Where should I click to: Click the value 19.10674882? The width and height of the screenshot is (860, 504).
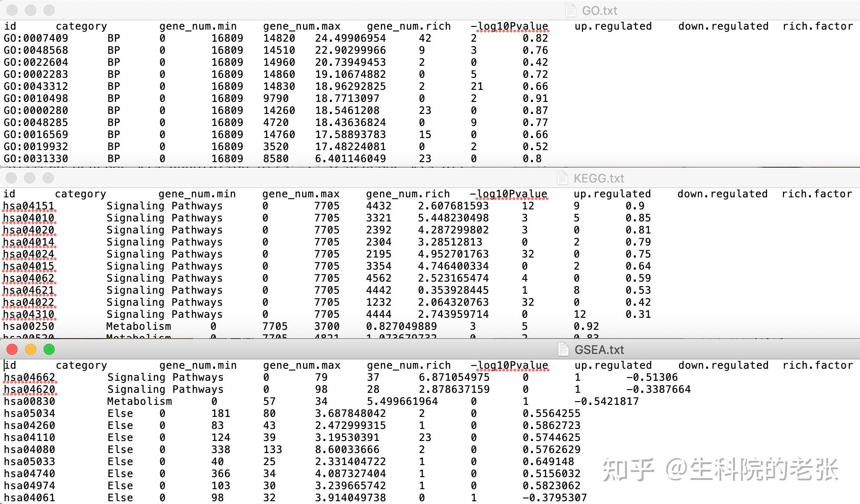point(350,74)
